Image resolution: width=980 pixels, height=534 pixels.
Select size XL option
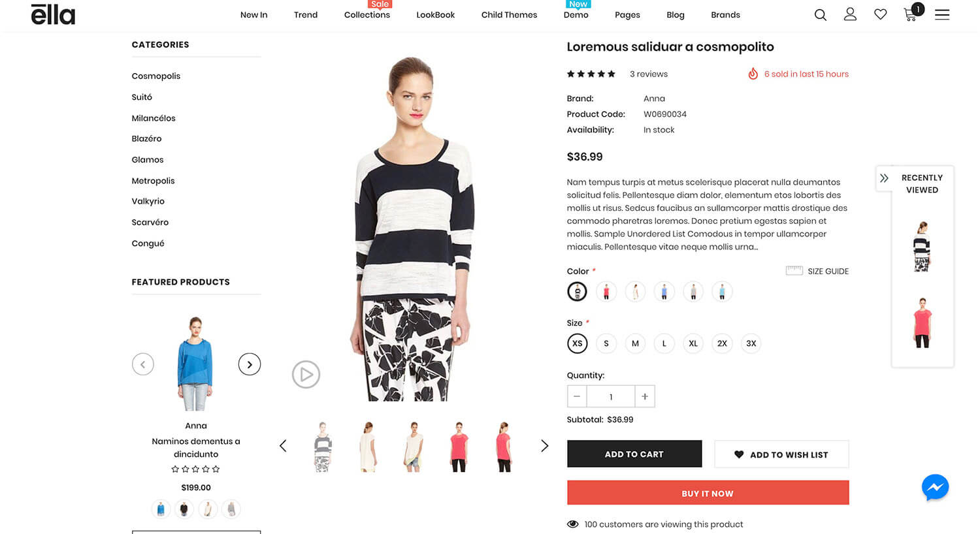[693, 343]
